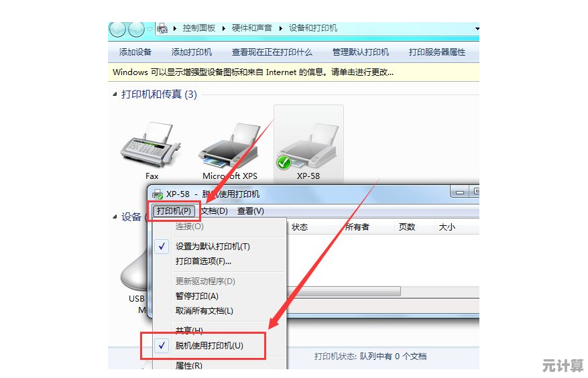
Task: Collapse the 打印机和传真 (3) section
Action: [115, 94]
